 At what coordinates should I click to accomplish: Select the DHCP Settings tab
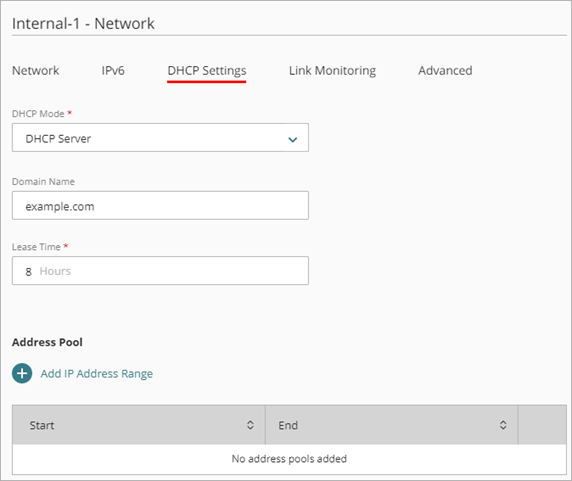coord(207,70)
